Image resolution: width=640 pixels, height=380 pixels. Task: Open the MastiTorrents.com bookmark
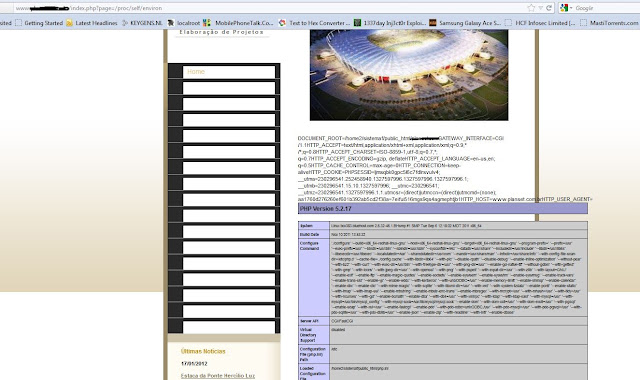[x=610, y=23]
